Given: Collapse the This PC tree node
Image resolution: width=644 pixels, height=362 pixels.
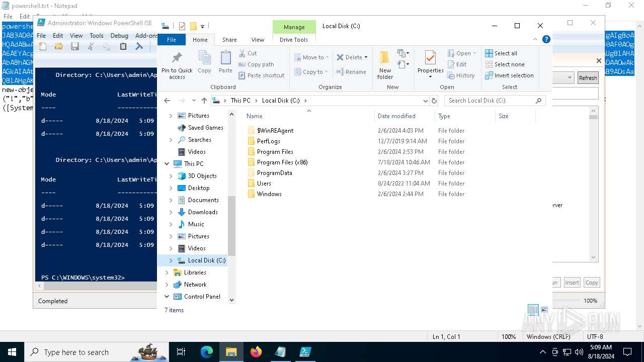Looking at the screenshot, I should point(167,164).
